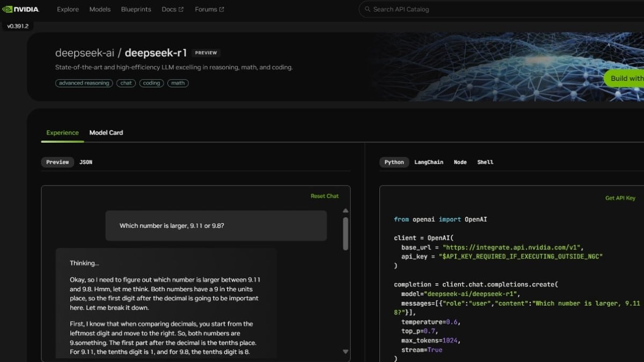Switch to the LangChain code tab
This screenshot has width=644, height=362.
(429, 162)
